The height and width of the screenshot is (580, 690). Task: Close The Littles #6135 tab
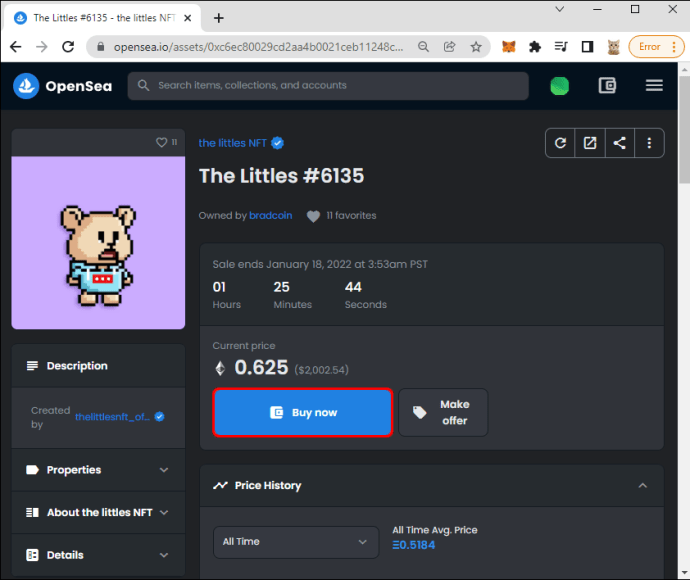tap(187, 18)
